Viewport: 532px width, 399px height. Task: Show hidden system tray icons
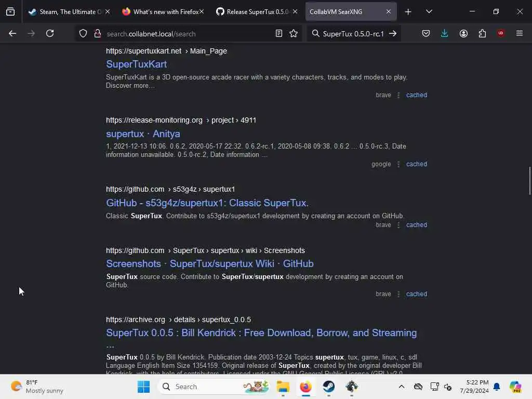[x=402, y=387]
